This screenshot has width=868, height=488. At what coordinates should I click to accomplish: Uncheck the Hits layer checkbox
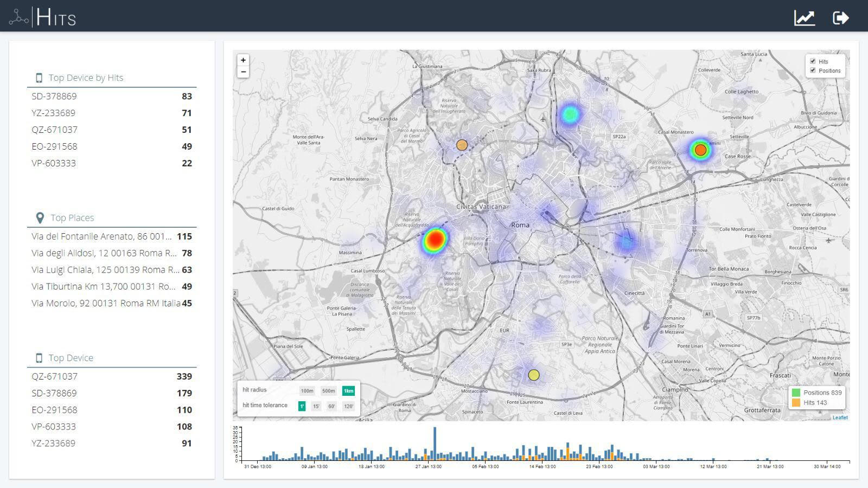(x=813, y=61)
